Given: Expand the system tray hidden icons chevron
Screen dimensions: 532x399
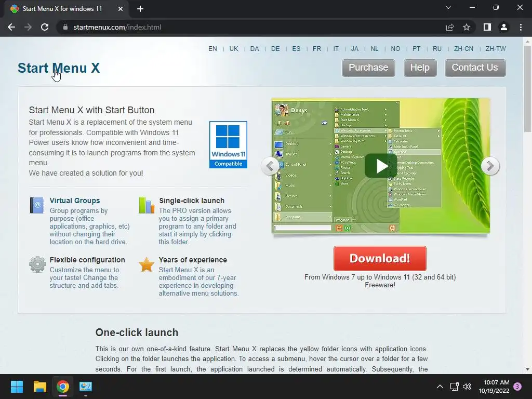Looking at the screenshot, I should (x=440, y=387).
